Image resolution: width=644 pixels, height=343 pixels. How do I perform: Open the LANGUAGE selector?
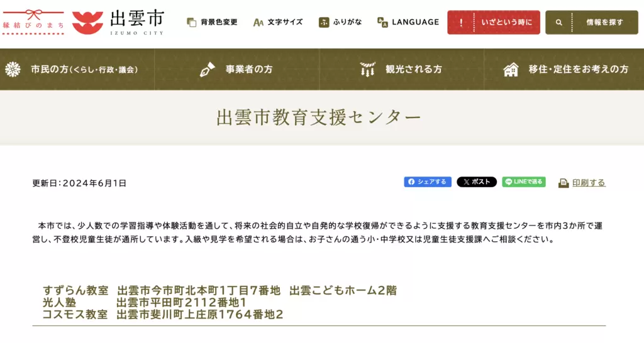point(408,22)
